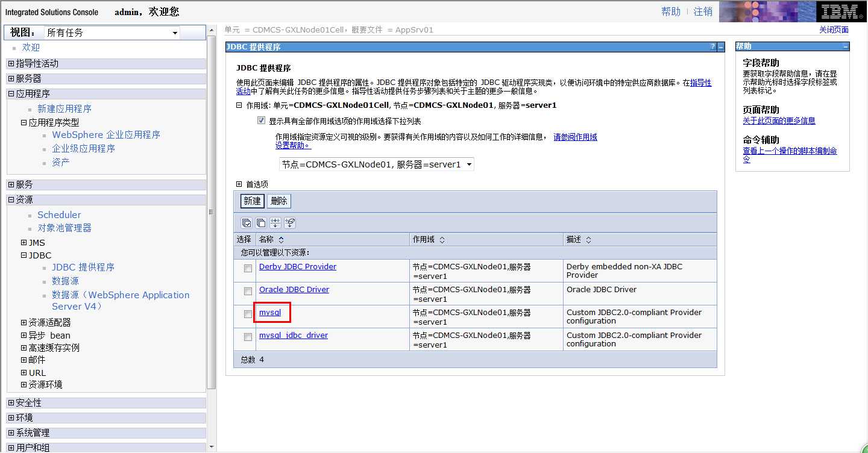868x453 pixels.
Task: Open 对象池管理器 navigation item
Action: point(64,228)
